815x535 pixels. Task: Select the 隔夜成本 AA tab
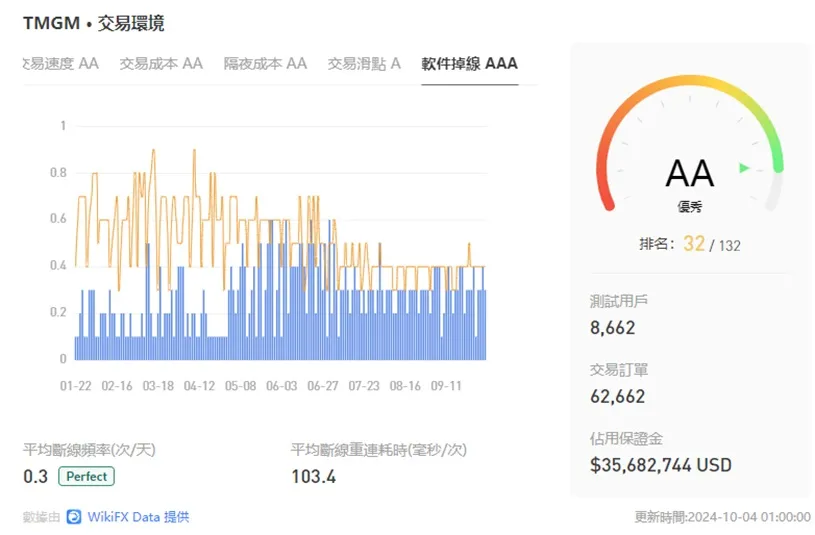pos(265,63)
